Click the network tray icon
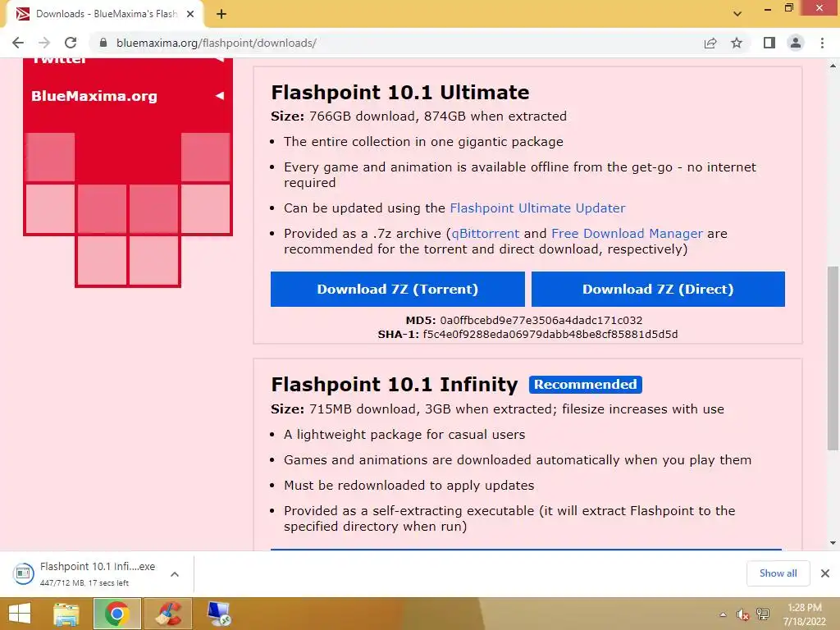This screenshot has height=630, width=840. (763, 614)
